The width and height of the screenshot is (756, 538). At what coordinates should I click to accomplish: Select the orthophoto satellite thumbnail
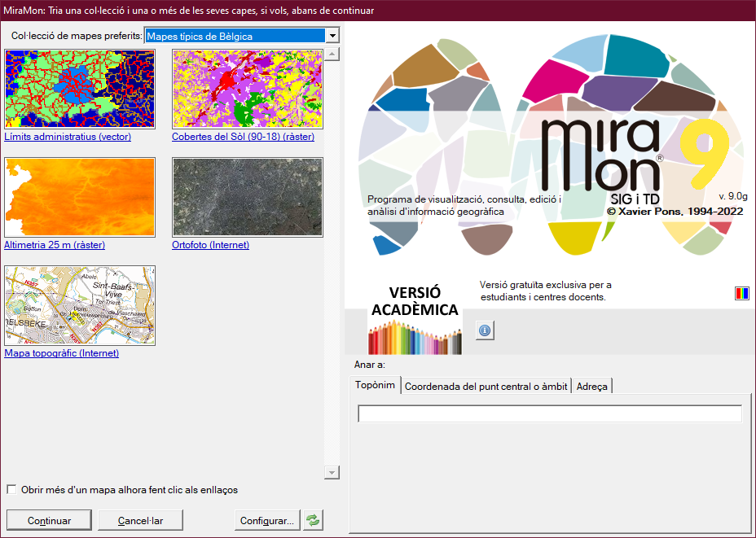click(x=248, y=198)
